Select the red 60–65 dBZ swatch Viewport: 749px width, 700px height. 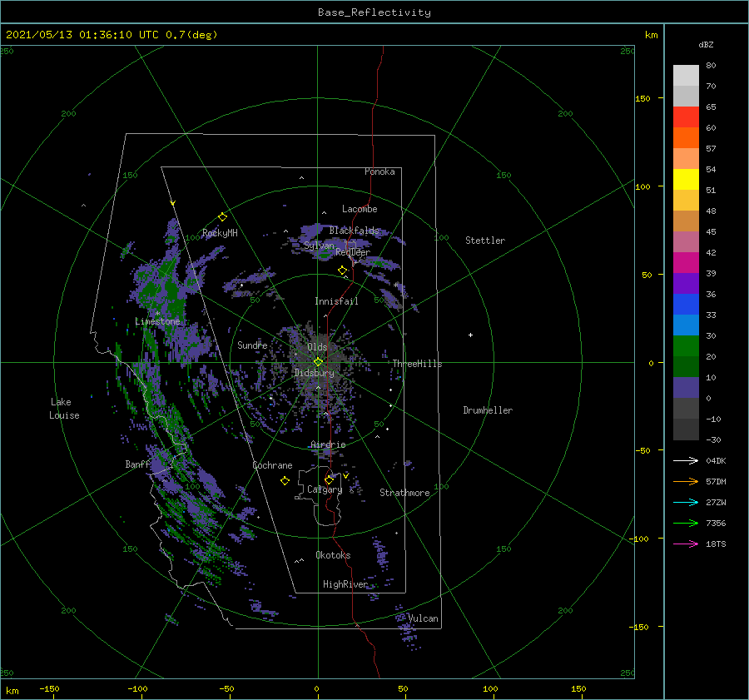click(x=686, y=117)
